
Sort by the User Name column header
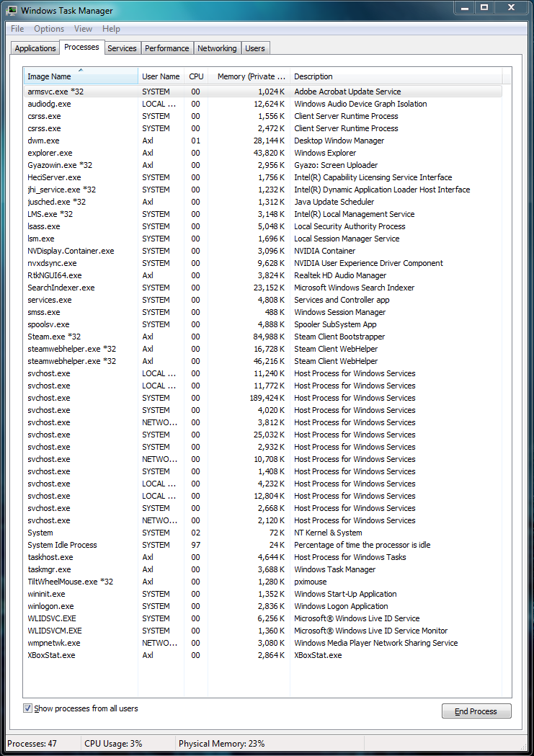tap(161, 76)
